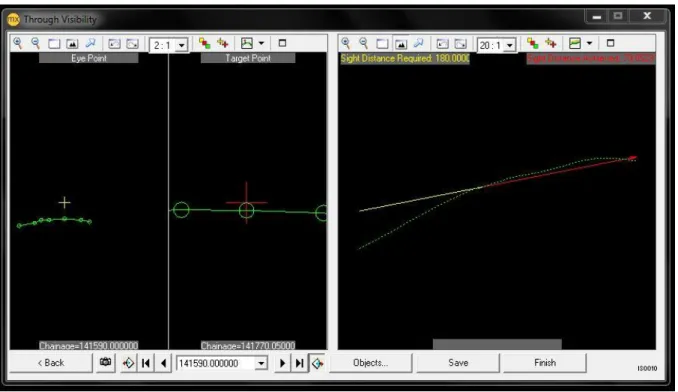The width and height of the screenshot is (678, 392).
Task: Click yellow-red plus icon in right toolbar
Action: 551,43
